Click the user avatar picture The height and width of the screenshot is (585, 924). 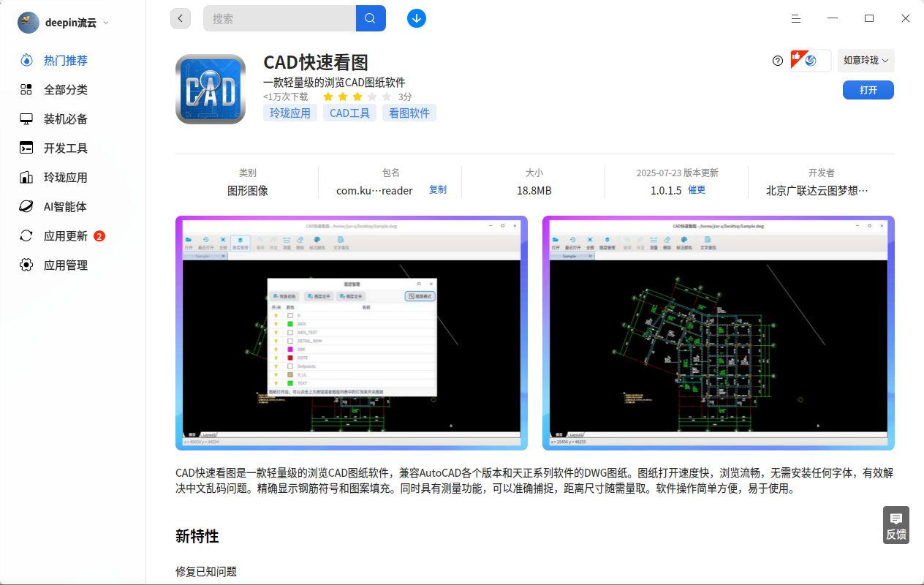29,23
